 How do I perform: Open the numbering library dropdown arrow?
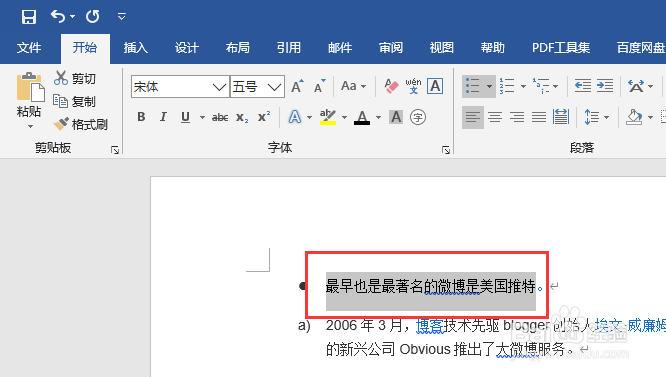[523, 86]
